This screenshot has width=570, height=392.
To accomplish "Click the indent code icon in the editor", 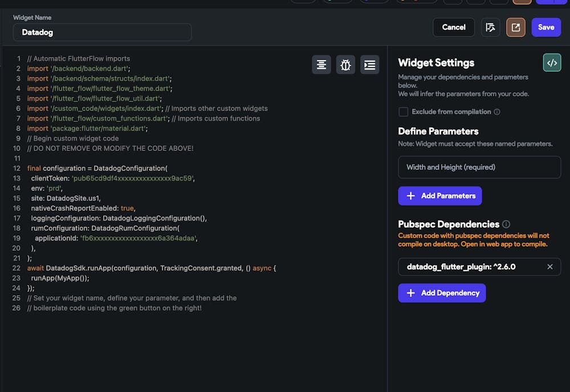I will click(x=370, y=65).
